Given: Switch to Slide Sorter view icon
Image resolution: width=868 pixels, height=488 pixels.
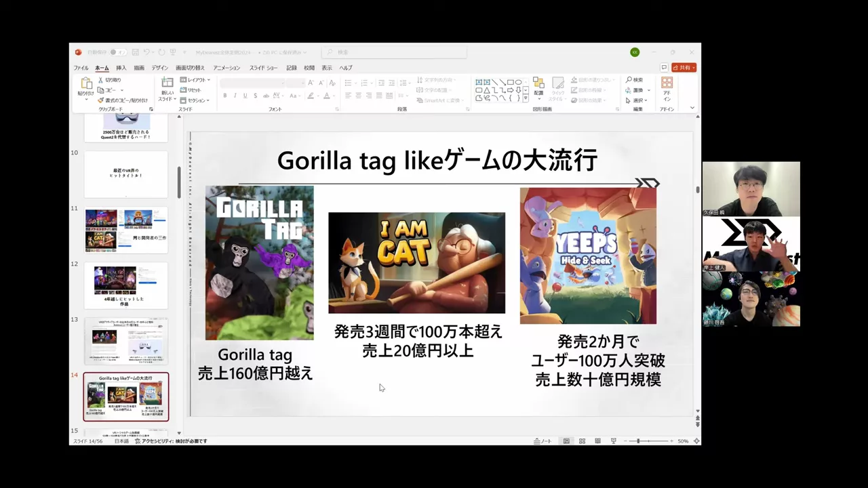Looking at the screenshot, I should tap(582, 441).
